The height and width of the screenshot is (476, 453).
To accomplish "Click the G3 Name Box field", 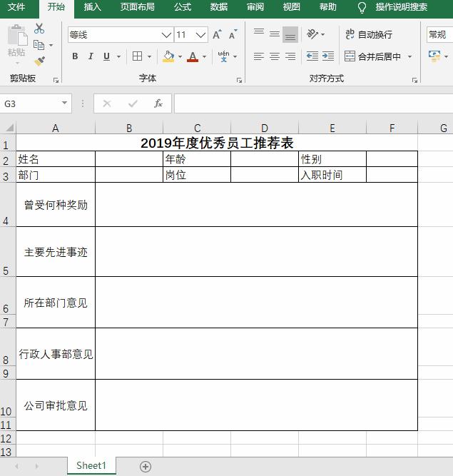I will 31,103.
